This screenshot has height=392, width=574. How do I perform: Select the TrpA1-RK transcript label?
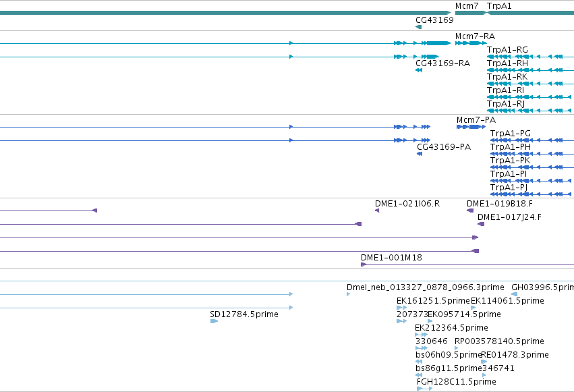(x=507, y=76)
